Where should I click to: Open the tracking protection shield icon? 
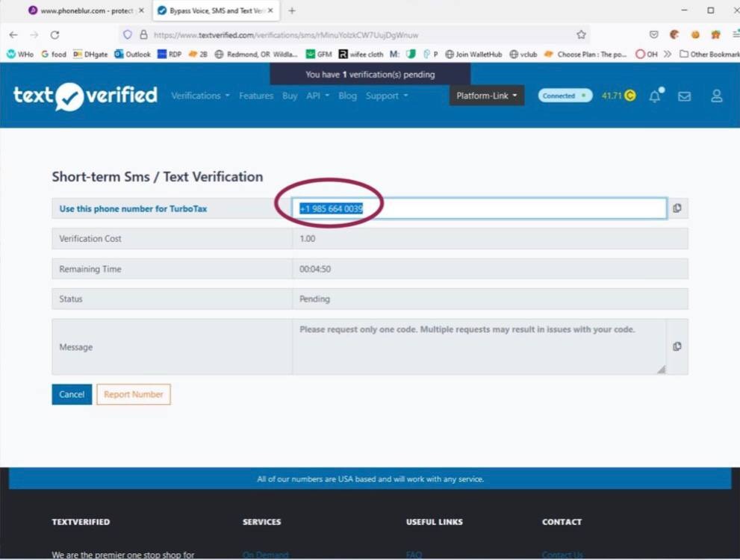(x=128, y=34)
